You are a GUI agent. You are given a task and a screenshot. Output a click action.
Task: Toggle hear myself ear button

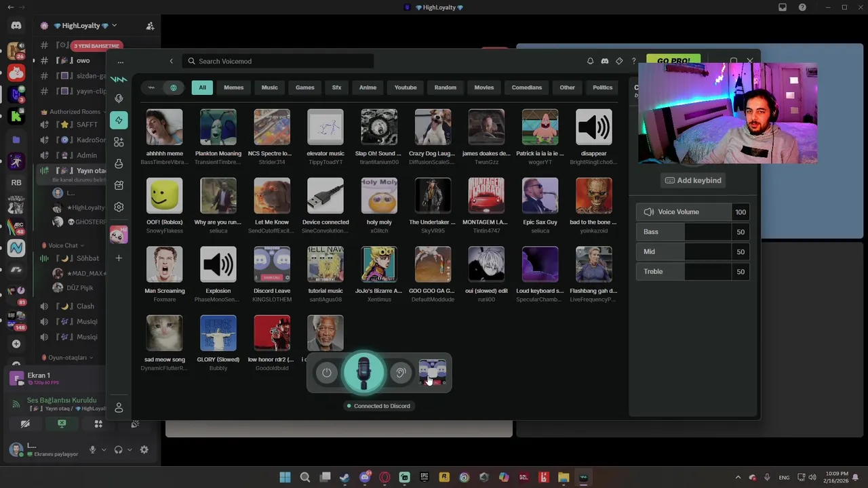(x=401, y=372)
